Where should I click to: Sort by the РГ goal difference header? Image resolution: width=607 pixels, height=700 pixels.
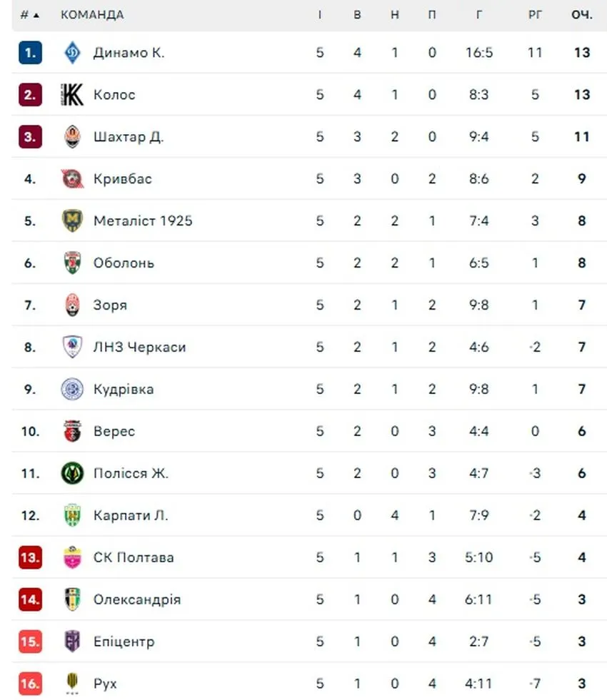(x=535, y=15)
